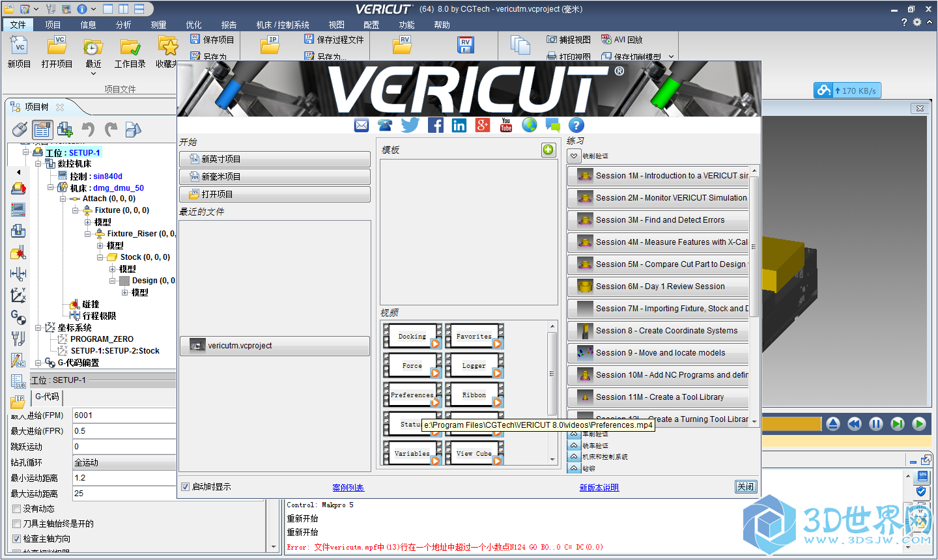Expand the 机床和控制系统 exercises section

coord(574,456)
